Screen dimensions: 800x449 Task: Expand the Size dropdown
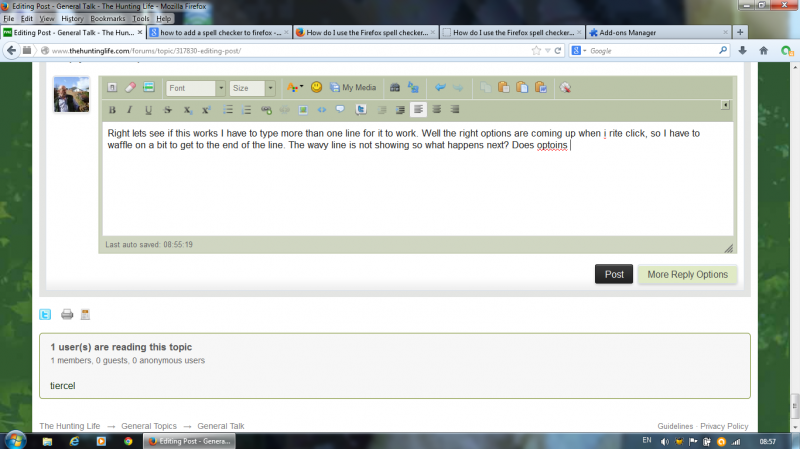tap(252, 88)
